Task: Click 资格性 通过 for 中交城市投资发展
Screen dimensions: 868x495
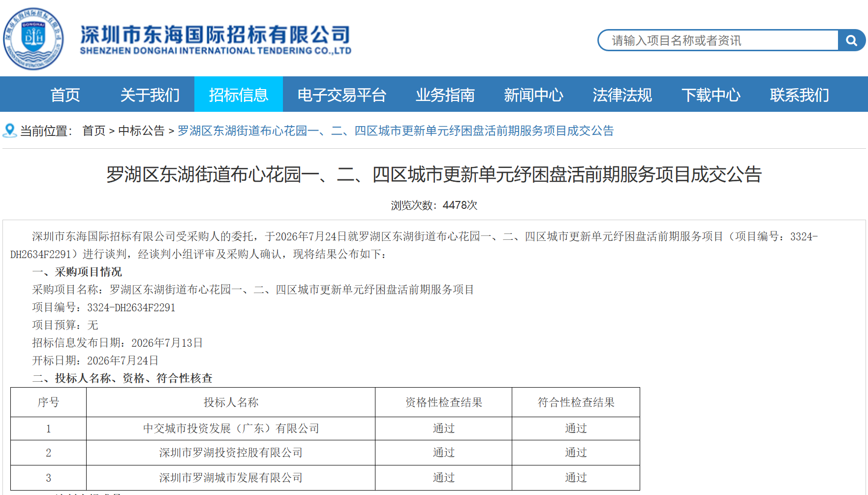Action: 444,429
